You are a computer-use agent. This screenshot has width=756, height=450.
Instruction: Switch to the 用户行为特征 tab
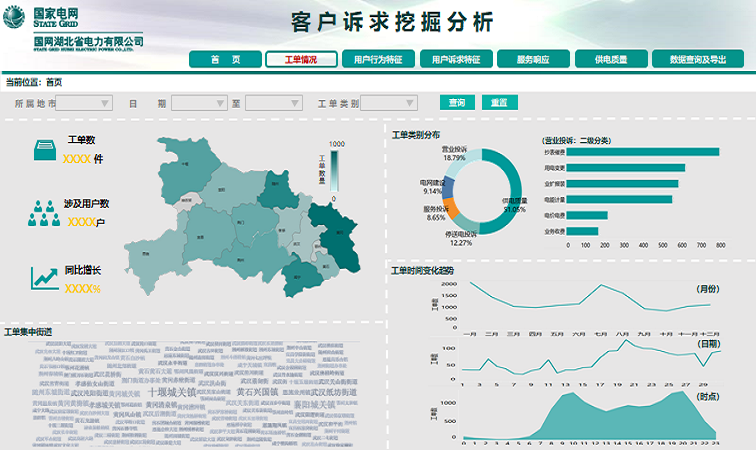click(x=378, y=60)
